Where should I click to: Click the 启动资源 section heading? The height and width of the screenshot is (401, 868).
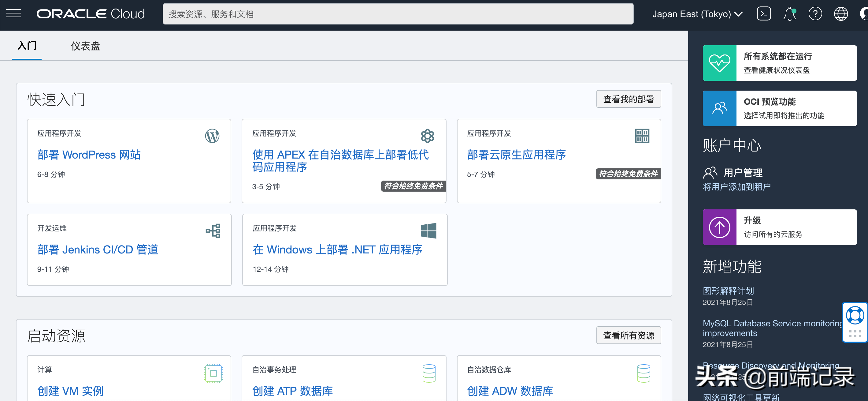[56, 336]
